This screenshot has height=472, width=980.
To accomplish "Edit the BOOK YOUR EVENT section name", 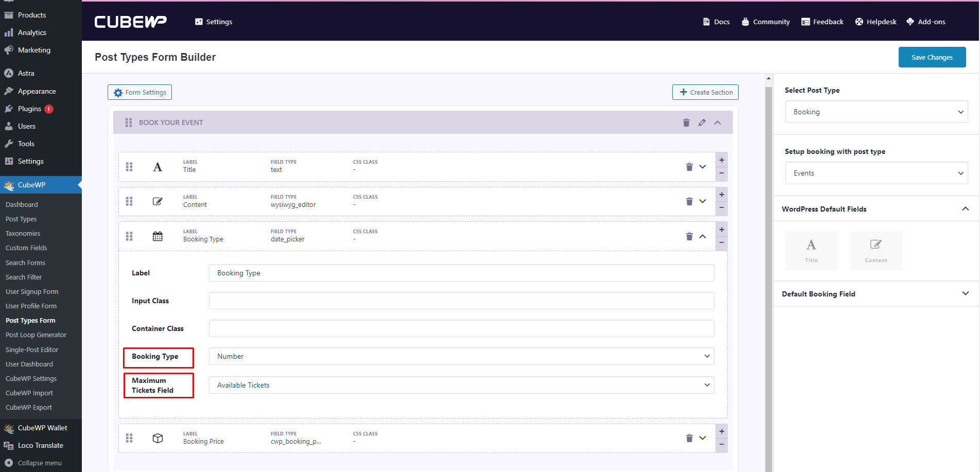I will point(702,123).
